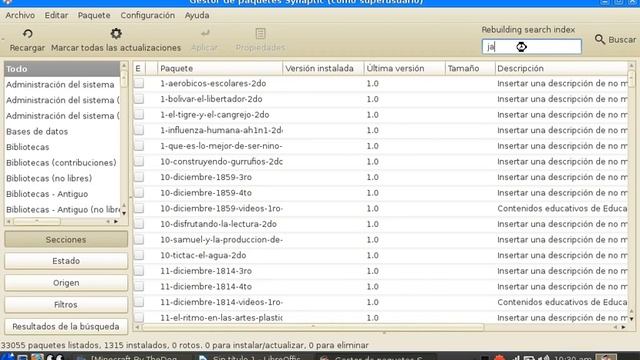Open the Editar menu

56,15
